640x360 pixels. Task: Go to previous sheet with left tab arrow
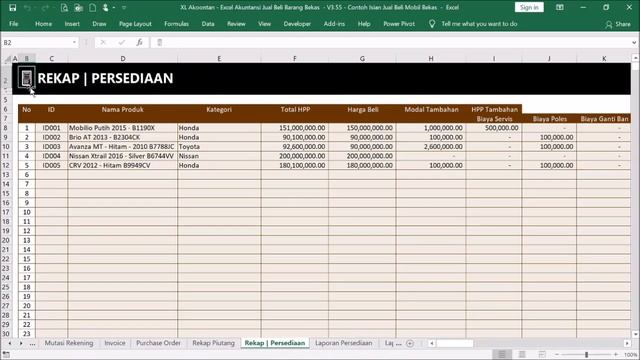(x=10, y=343)
